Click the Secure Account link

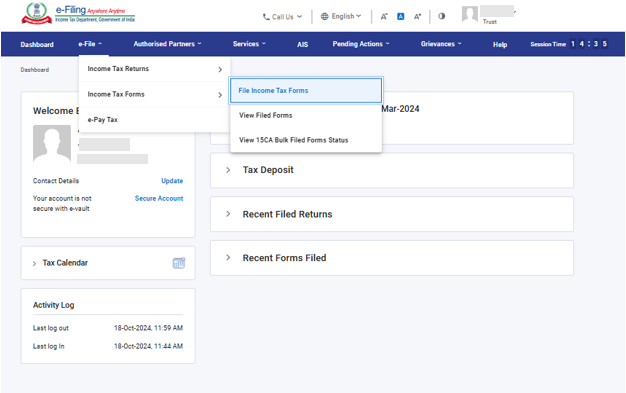[159, 198]
